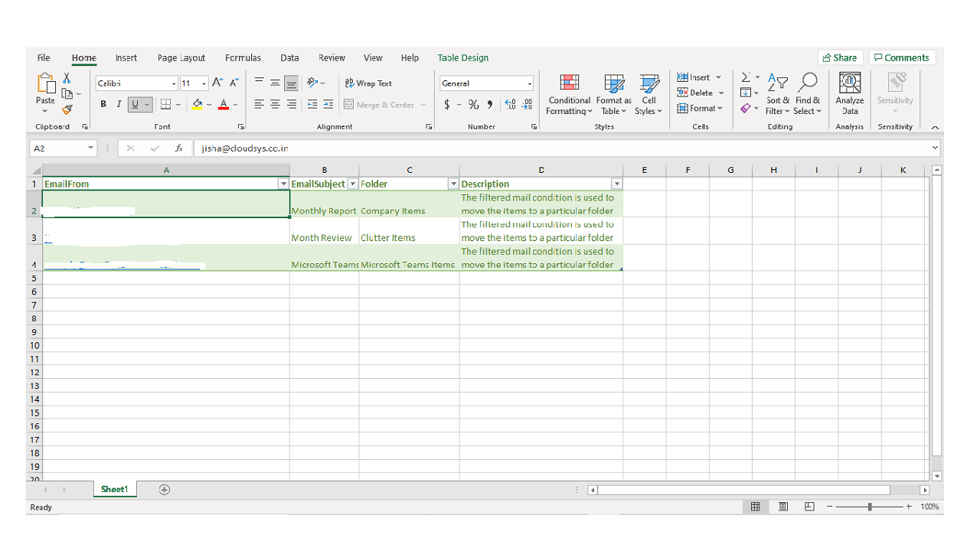The height and width of the screenshot is (551, 980).
Task: Switch to the Insert ribbon tab
Action: click(126, 58)
